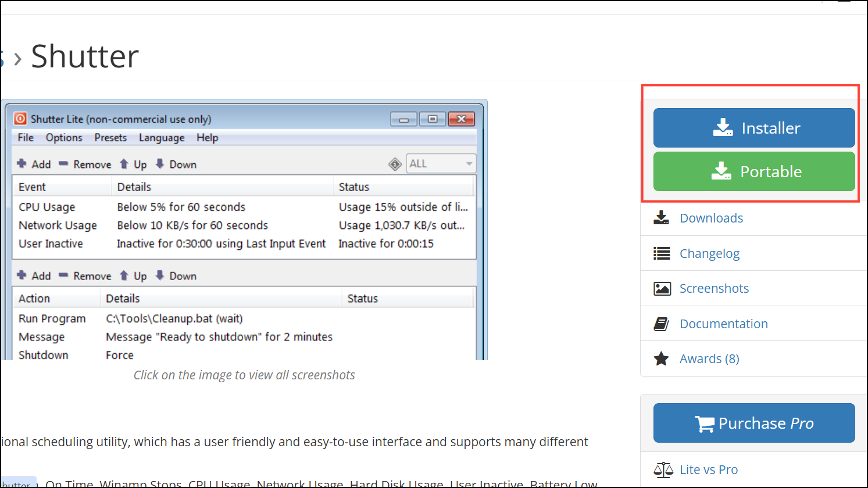Click the events Details column header
This screenshot has width=868, height=488.
223,187
